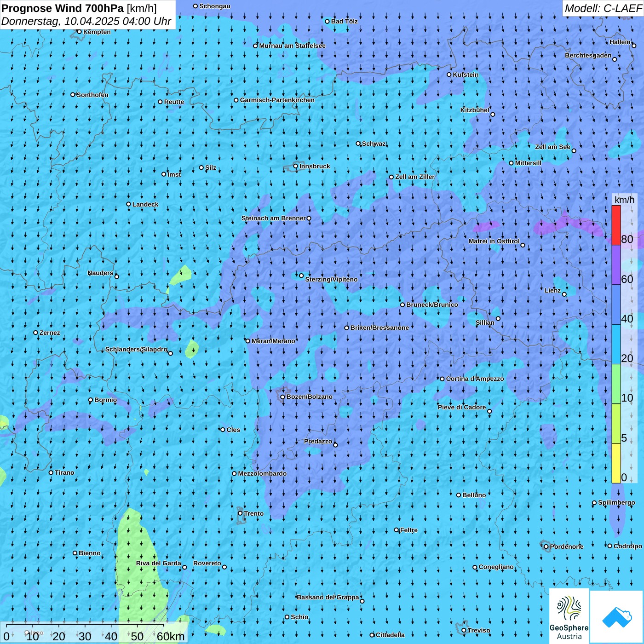Select the green 10–20 km/h legend color

point(616,384)
